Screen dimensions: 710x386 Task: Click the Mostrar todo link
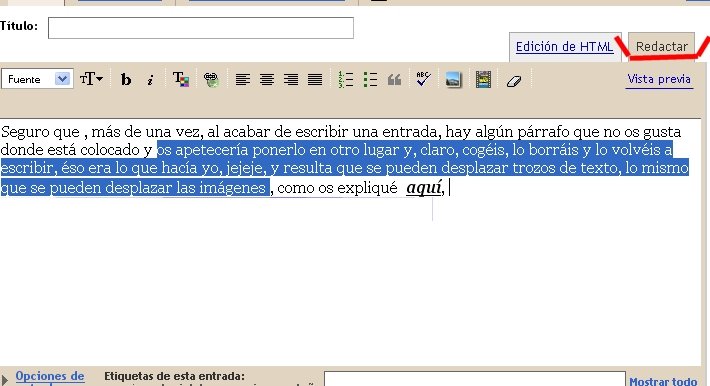[x=663, y=381]
